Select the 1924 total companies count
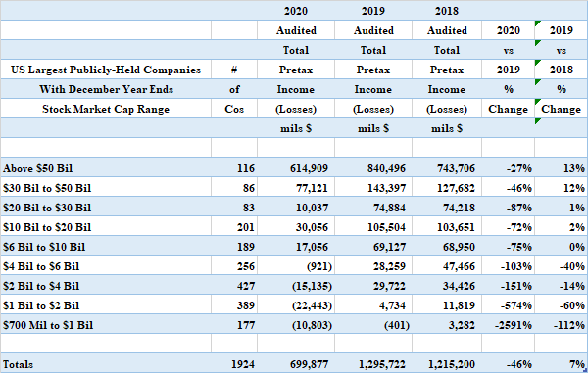 click(x=243, y=364)
